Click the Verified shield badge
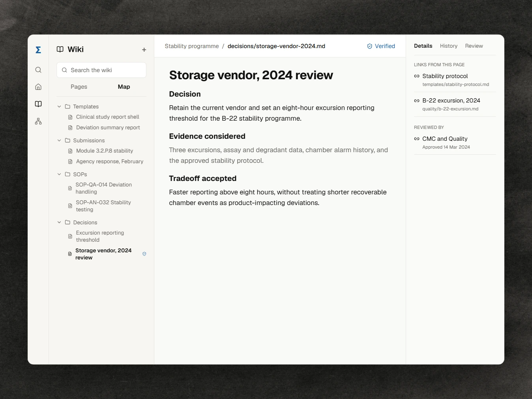This screenshot has height=399, width=532. coord(381,46)
